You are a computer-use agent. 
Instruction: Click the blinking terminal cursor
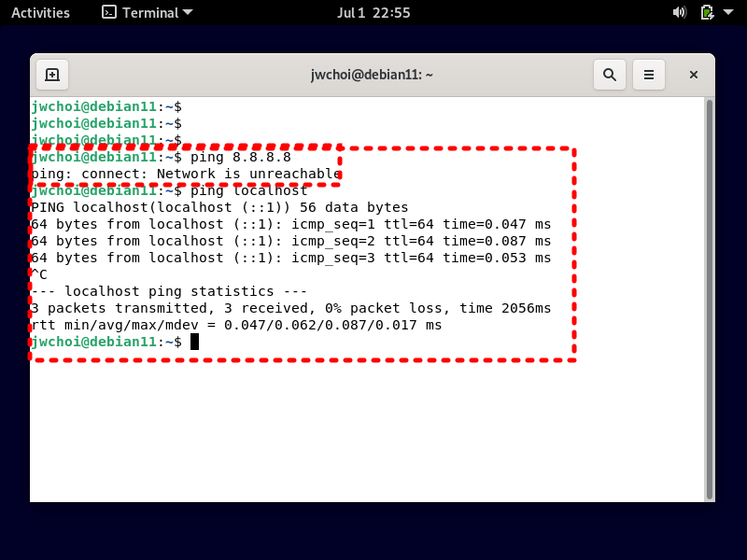pos(195,341)
